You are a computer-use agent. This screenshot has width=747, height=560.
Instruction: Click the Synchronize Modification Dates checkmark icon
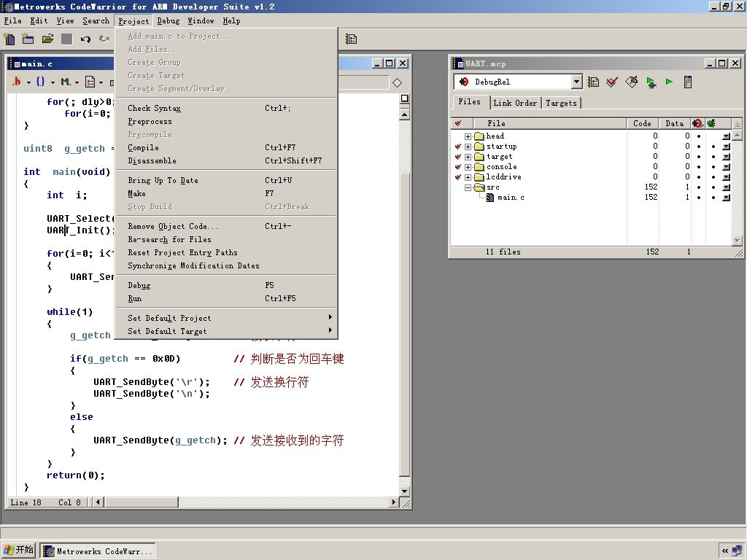pyautogui.click(x=612, y=82)
